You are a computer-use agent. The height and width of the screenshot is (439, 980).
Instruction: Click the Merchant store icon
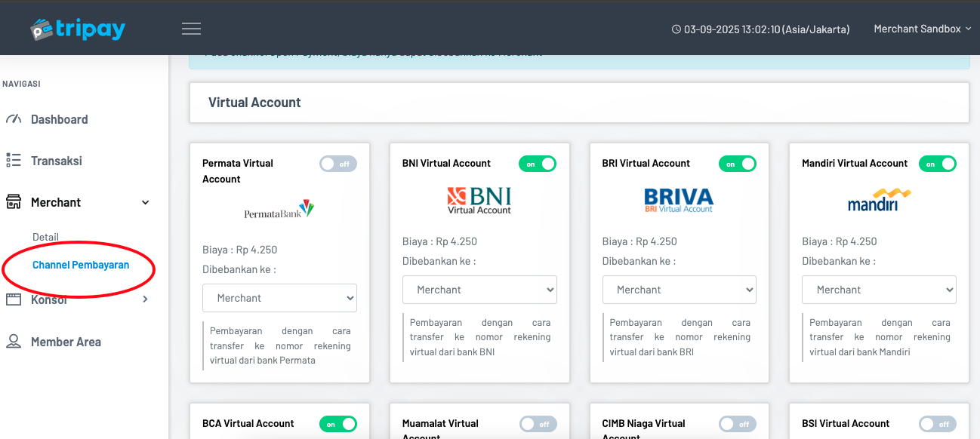14,202
